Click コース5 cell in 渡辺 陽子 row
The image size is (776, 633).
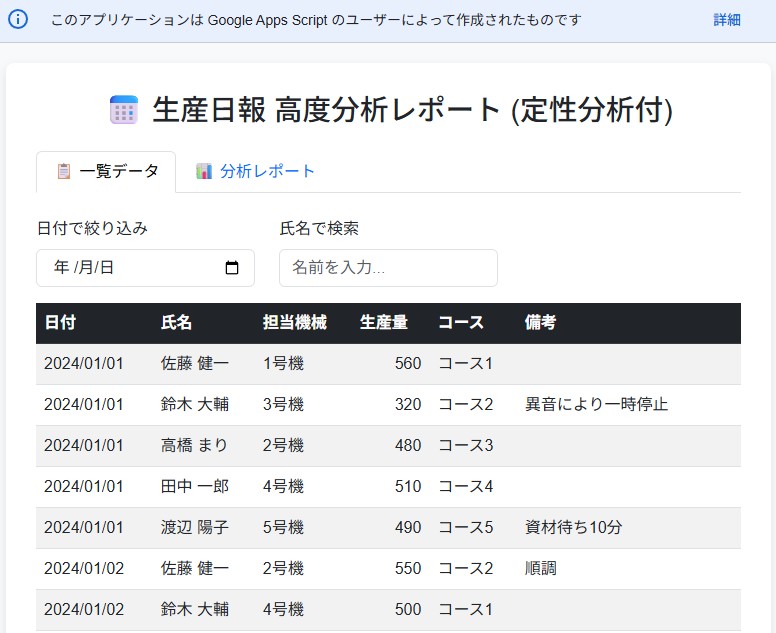pos(466,528)
